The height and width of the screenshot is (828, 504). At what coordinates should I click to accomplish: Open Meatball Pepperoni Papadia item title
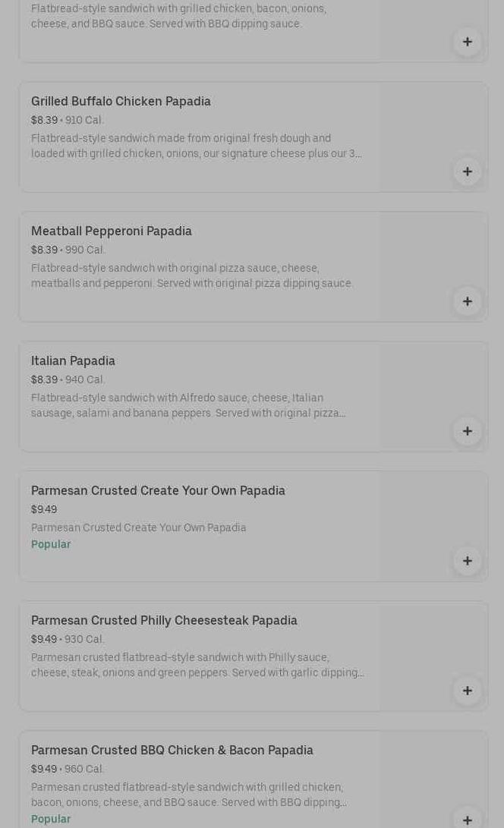[112, 231]
